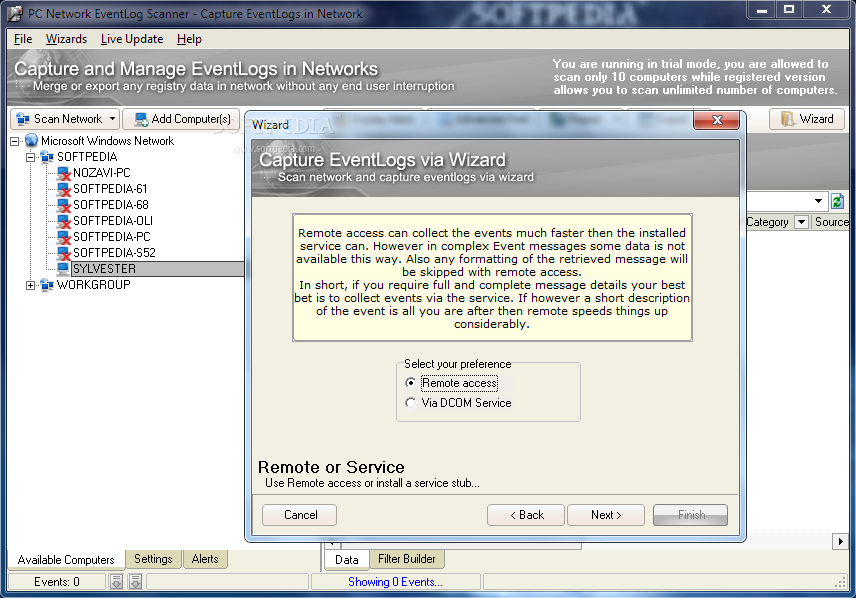Collapse the Microsoft Windows Network tree node
The height and width of the screenshot is (598, 856).
(x=15, y=141)
